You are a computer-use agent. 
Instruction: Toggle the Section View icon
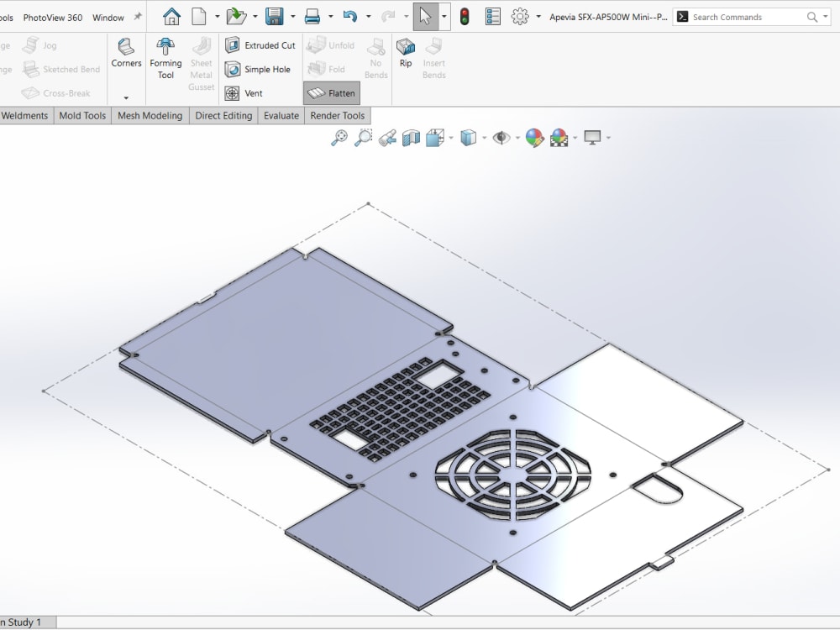point(411,138)
